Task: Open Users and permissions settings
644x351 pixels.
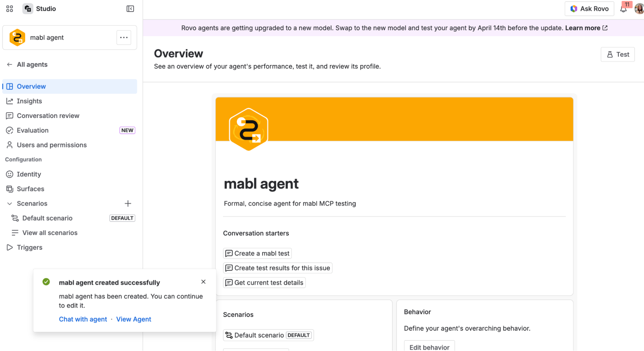Action: (52, 145)
